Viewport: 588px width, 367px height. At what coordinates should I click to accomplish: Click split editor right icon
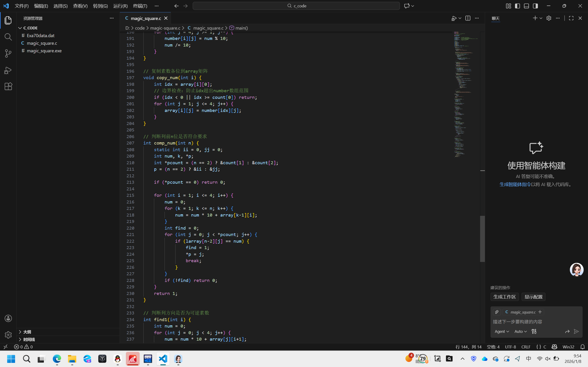pyautogui.click(x=468, y=18)
